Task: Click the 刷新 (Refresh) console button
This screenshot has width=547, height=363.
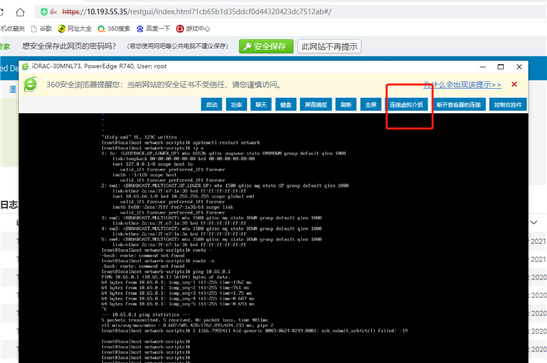Action: click(x=346, y=104)
